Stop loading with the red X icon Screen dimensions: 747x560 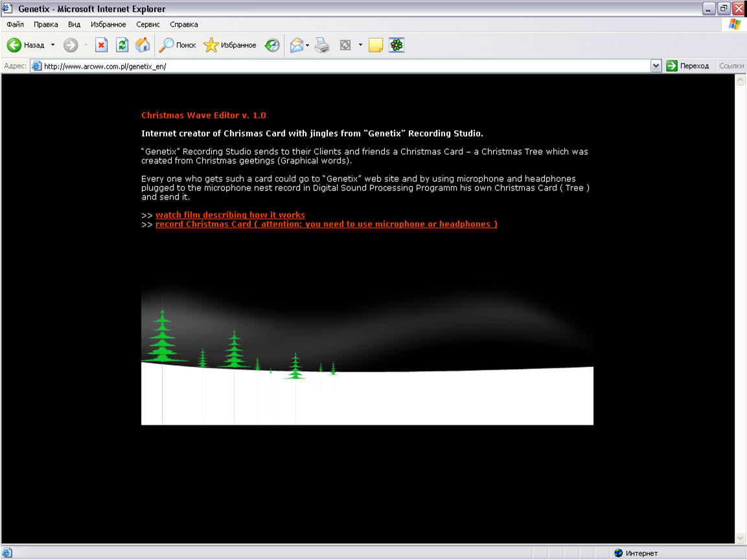pos(101,45)
